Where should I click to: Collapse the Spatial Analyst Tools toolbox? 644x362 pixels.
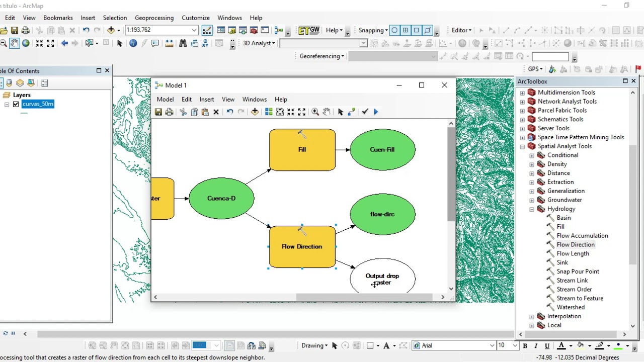coord(522,146)
